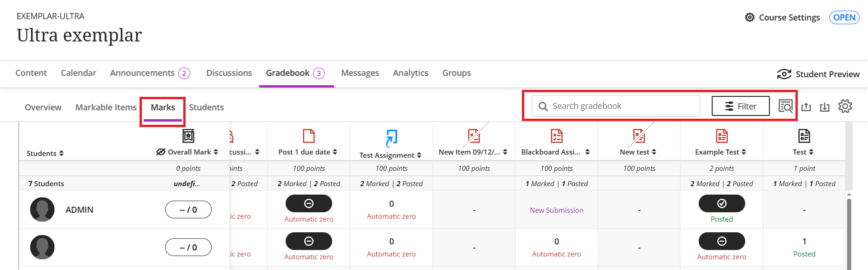Open the New Submission link for ADMIN
Viewport: 868px width, 270px height.
pyautogui.click(x=556, y=210)
